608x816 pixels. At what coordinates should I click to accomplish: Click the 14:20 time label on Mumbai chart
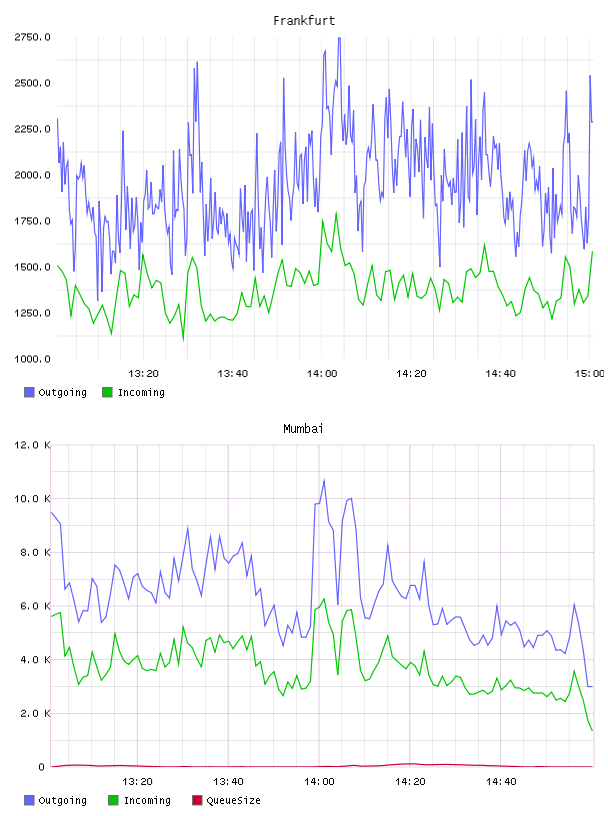(410, 782)
